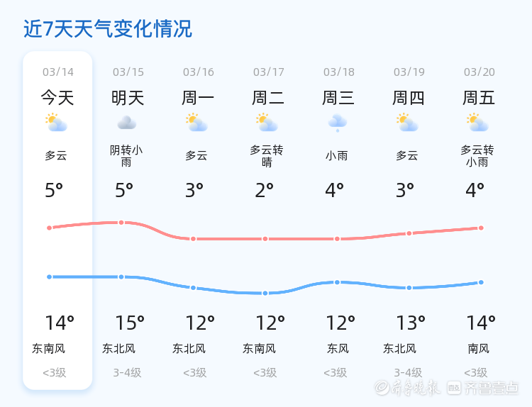
Task: Click the 3-4级 wind level under 周四
Action: coord(409,373)
